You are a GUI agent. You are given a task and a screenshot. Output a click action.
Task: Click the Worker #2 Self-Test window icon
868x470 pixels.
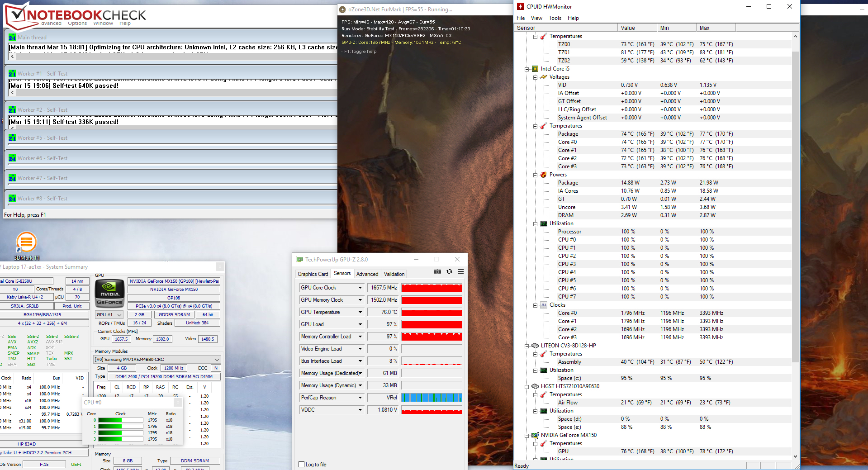12,109
